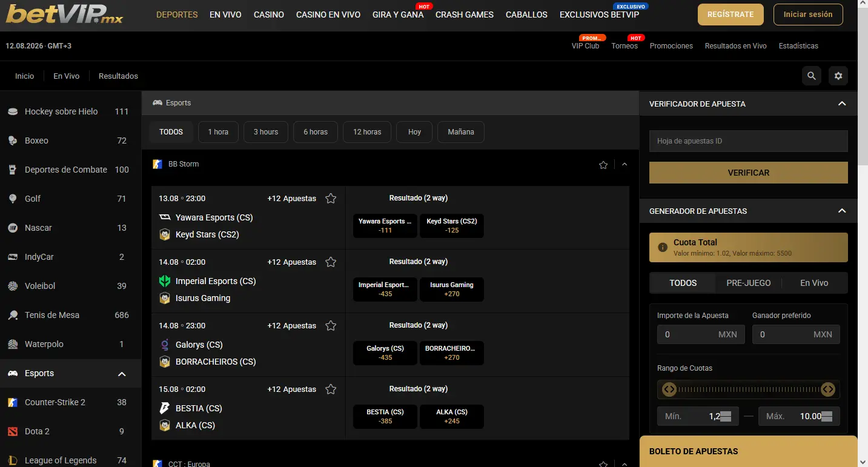
Task: Collapse the BB Storm league chevron
Action: click(624, 164)
